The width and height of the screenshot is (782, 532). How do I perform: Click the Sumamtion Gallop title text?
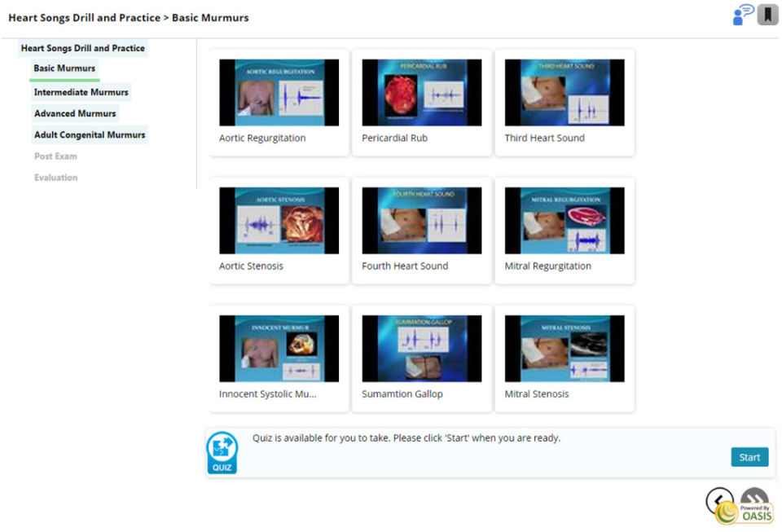[402, 394]
